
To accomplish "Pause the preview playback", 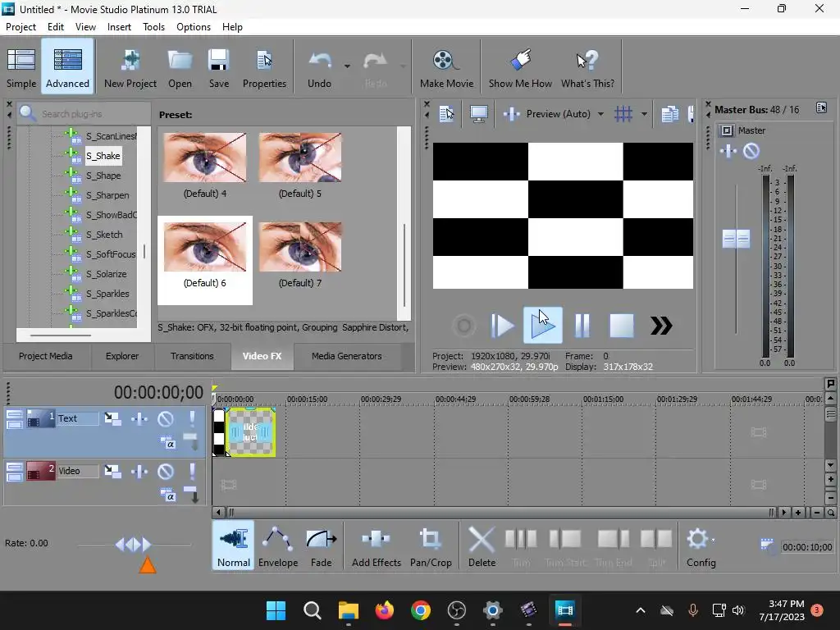I will point(582,326).
